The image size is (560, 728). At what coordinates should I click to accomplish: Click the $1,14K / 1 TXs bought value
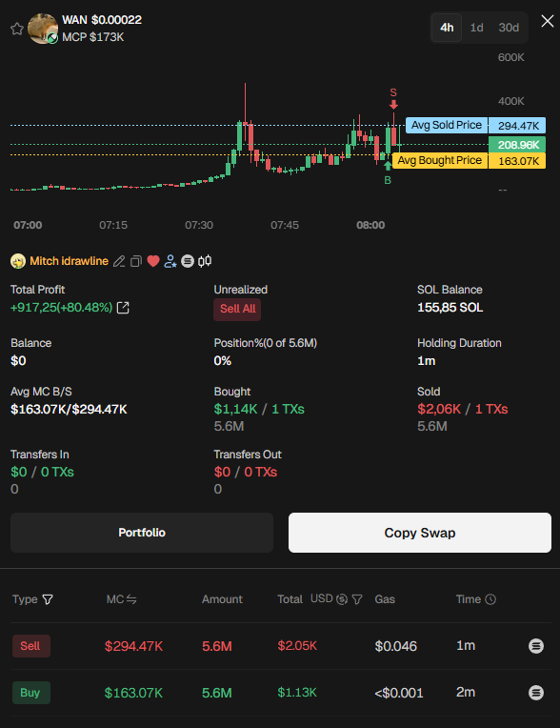coord(259,409)
